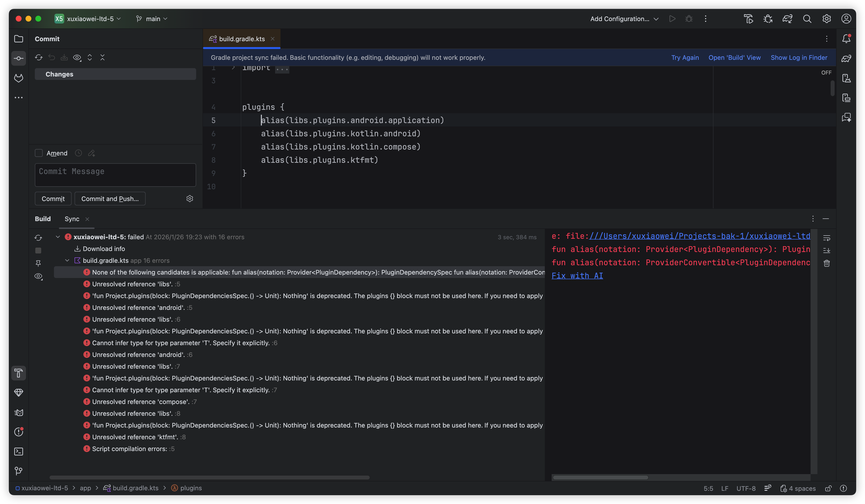Image resolution: width=865 pixels, height=504 pixels.
Task: Switch to the Sync tab
Action: point(72,219)
